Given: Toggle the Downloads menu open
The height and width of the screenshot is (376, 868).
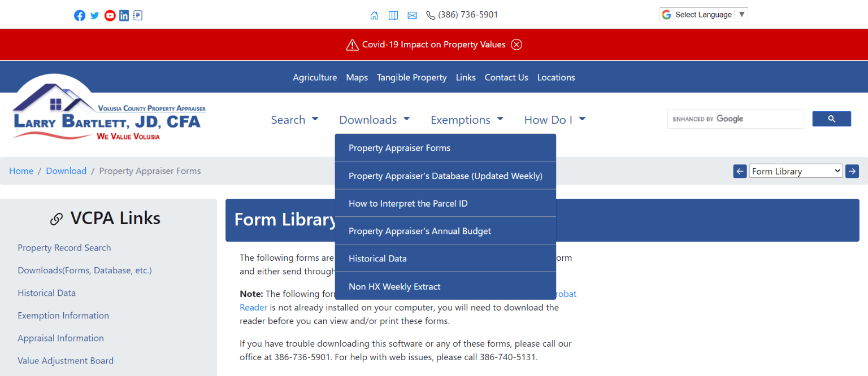Looking at the screenshot, I should point(374,119).
